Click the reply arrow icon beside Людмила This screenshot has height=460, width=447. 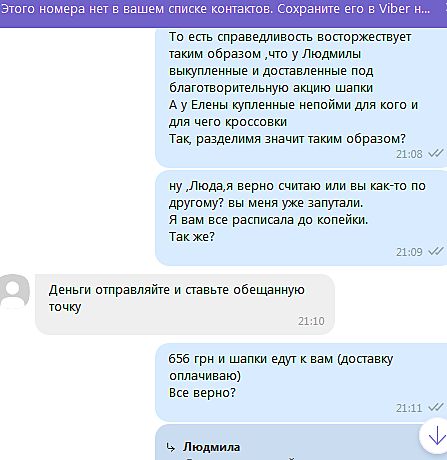click(171, 447)
